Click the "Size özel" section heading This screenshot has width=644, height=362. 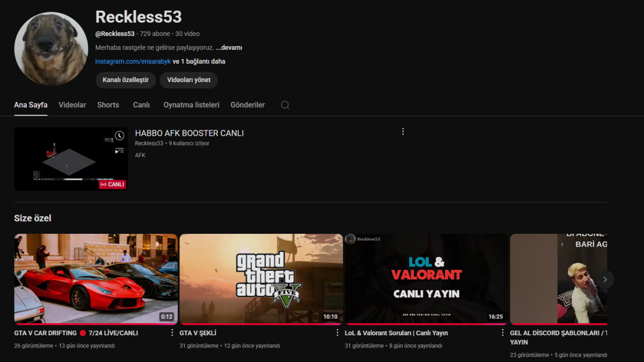point(33,218)
